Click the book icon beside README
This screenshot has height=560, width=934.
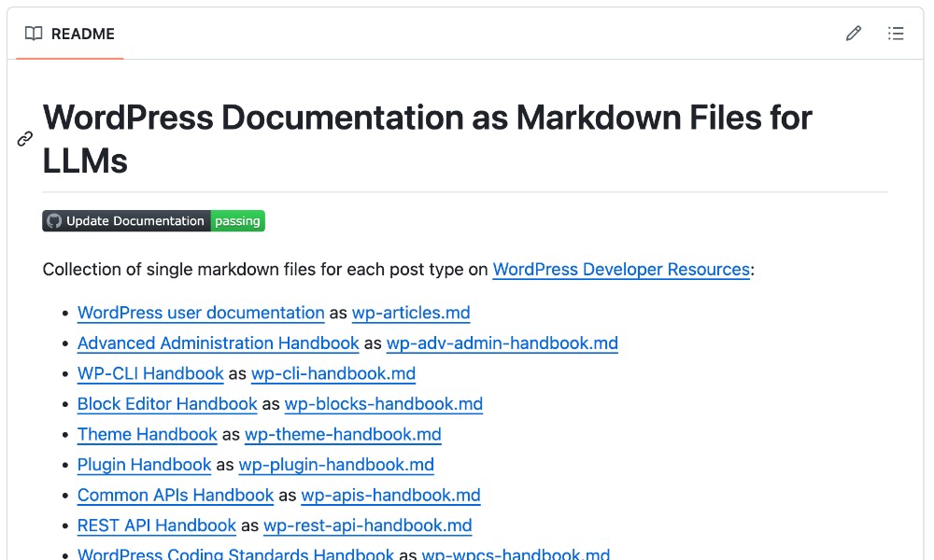(x=33, y=33)
